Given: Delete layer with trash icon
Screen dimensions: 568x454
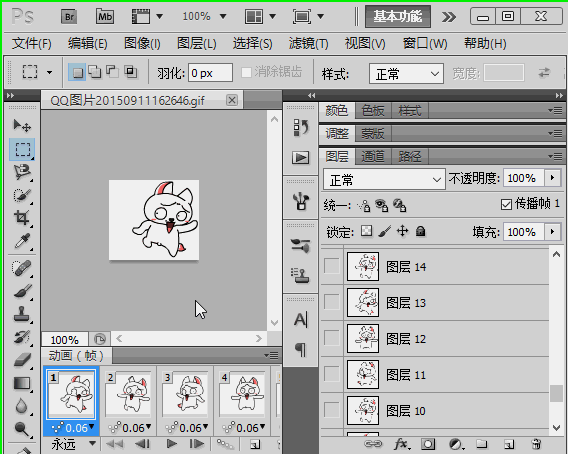Looking at the screenshot, I should [536, 444].
